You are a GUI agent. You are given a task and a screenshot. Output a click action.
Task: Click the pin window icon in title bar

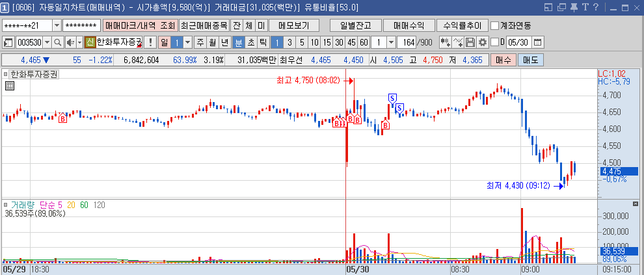pos(574,7)
